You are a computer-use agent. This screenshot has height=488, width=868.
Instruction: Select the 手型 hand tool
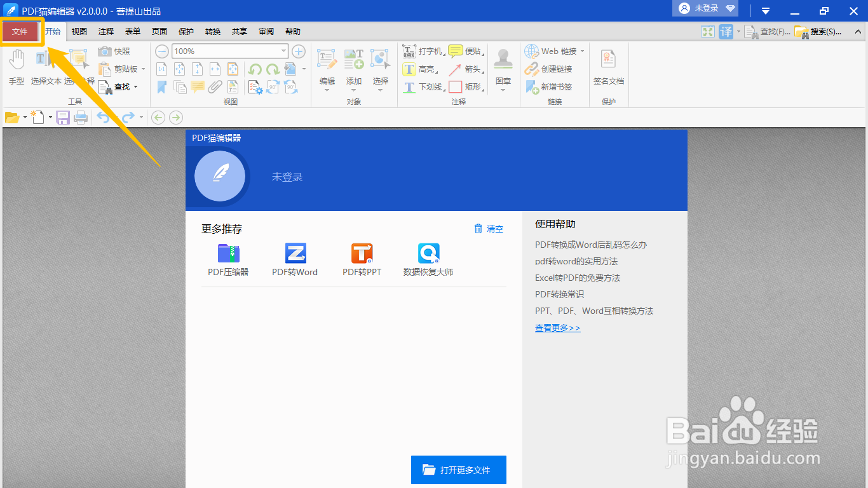pos(17,67)
